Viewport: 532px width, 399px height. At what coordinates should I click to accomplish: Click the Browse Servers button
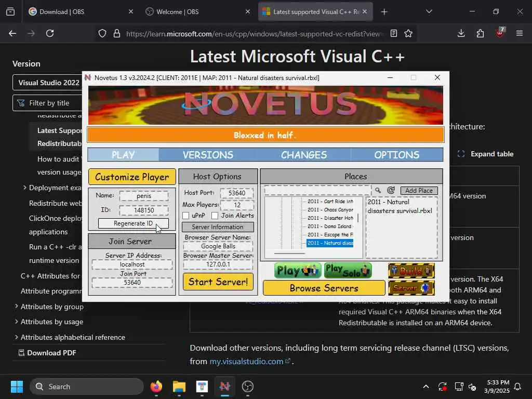tap(324, 288)
